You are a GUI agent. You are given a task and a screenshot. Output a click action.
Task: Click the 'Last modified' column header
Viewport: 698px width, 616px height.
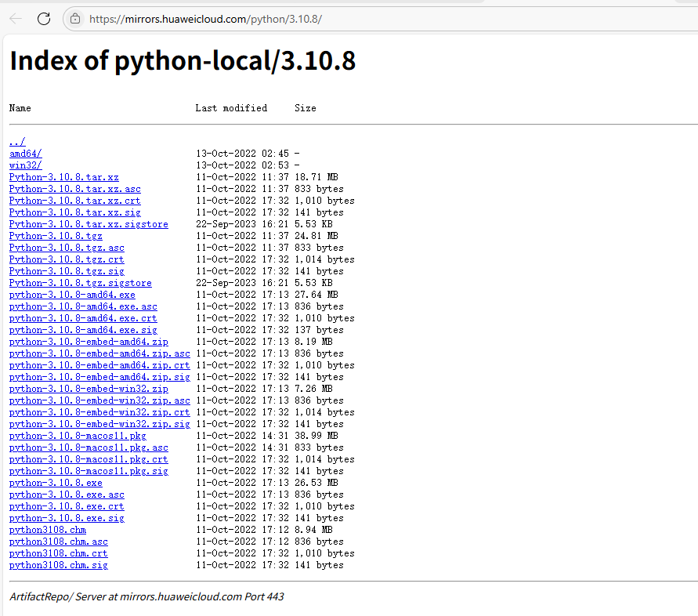(231, 108)
